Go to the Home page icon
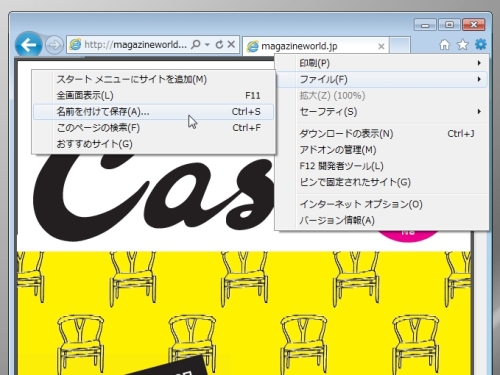 point(444,44)
